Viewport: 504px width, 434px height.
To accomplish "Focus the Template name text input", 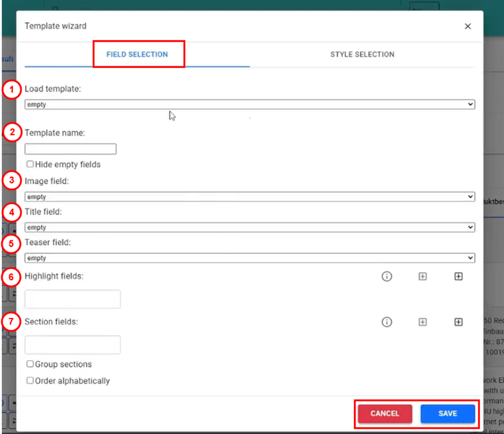I will point(70,149).
